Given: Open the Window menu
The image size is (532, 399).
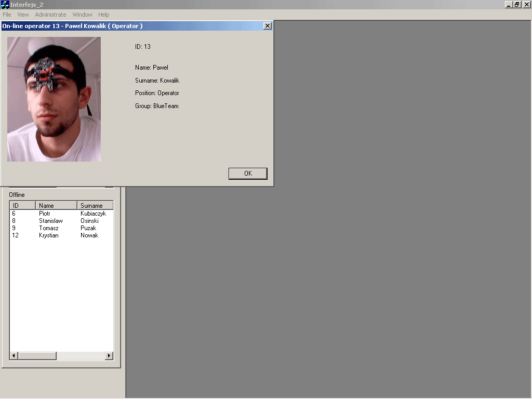Looking at the screenshot, I should (x=83, y=15).
